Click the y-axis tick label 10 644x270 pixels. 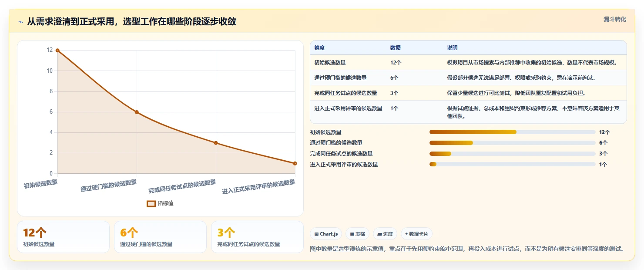click(x=50, y=71)
